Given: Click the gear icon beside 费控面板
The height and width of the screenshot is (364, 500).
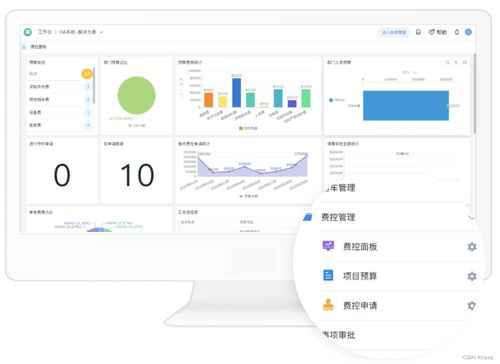Looking at the screenshot, I should [472, 247].
